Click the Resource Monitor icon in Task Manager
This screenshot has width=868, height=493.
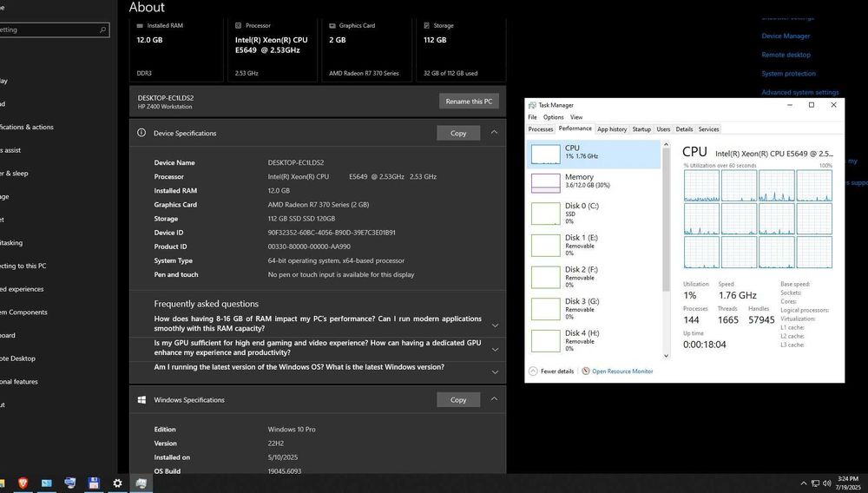click(x=586, y=371)
